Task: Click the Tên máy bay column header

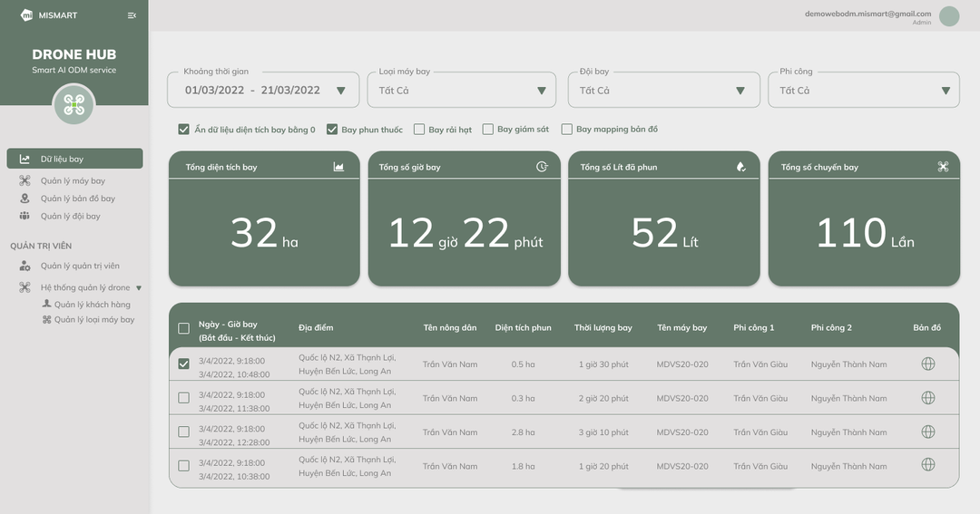Action: pyautogui.click(x=681, y=327)
